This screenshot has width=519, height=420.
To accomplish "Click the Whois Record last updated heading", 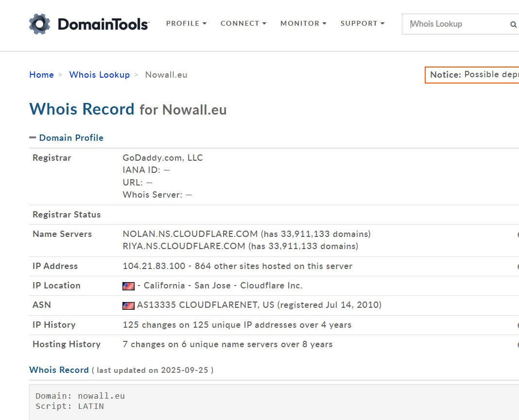I will point(59,370).
